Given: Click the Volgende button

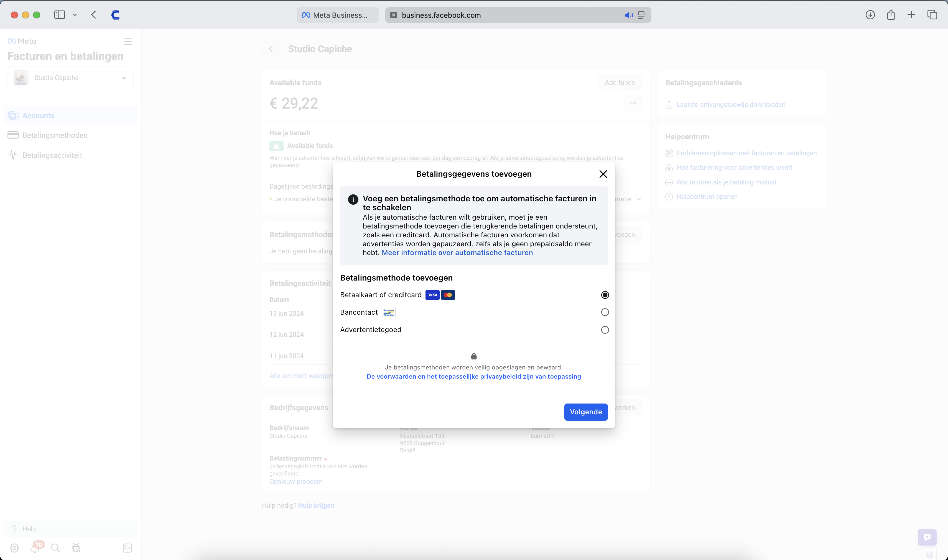Looking at the screenshot, I should point(586,412).
